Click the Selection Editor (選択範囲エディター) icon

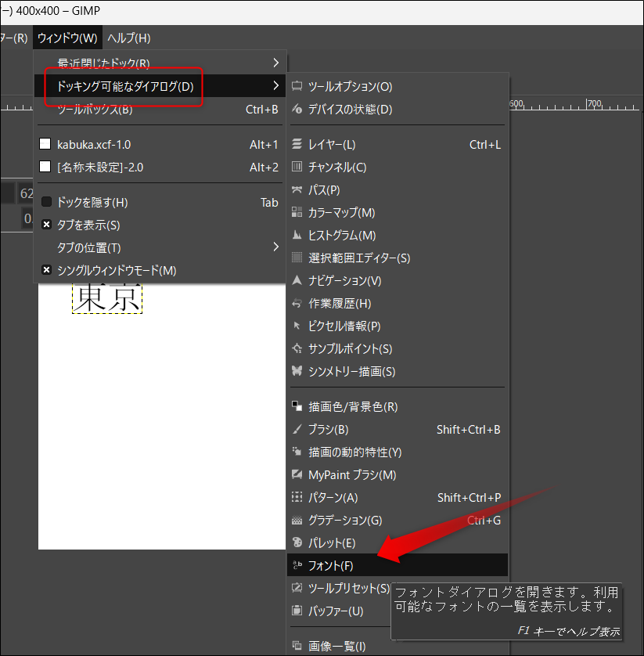[x=297, y=258]
